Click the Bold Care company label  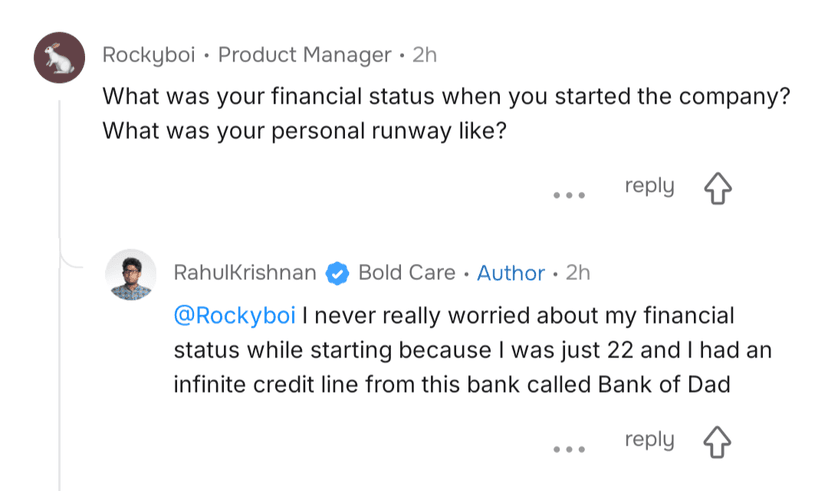pyautogui.click(x=406, y=273)
